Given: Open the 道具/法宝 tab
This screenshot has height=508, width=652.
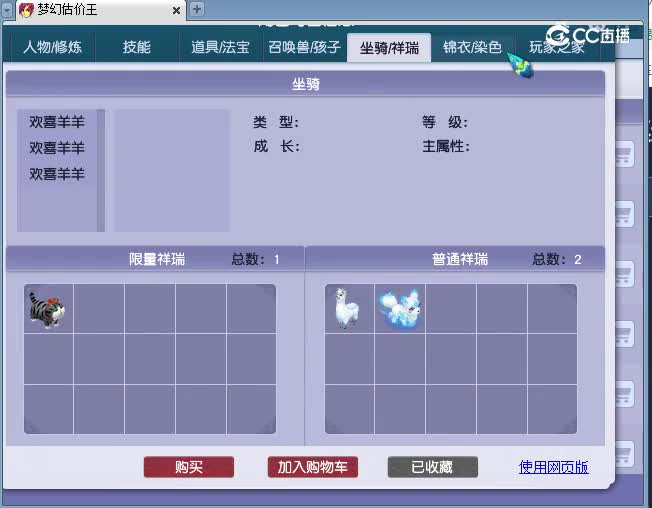Looking at the screenshot, I should pos(220,47).
